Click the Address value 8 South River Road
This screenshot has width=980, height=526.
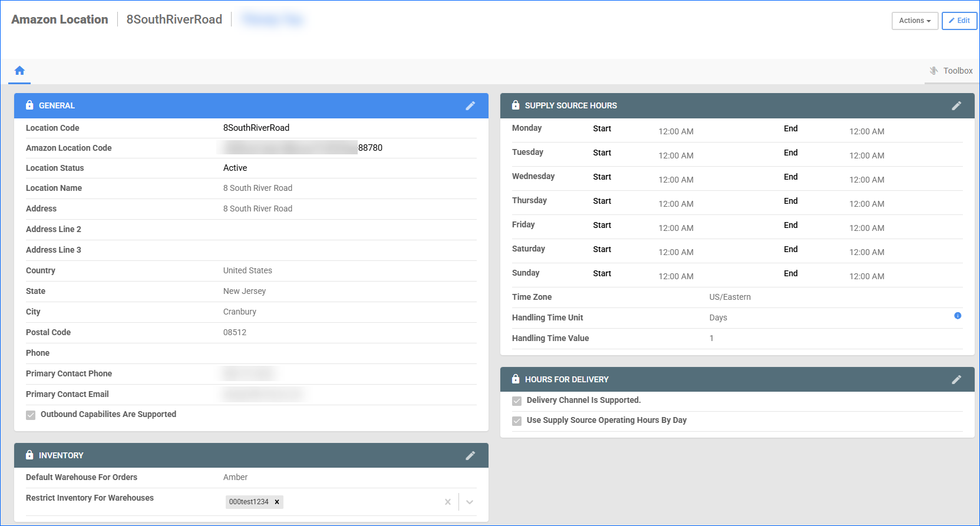[x=258, y=209]
